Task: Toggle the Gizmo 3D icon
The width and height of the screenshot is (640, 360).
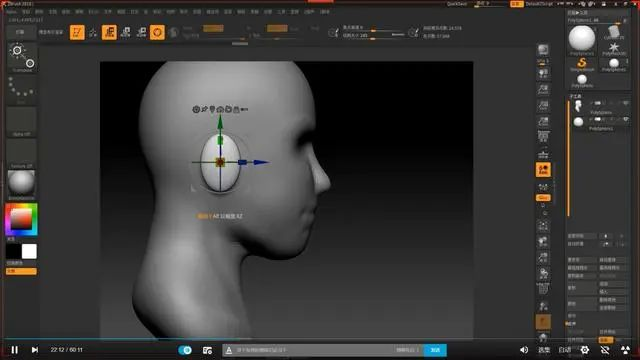Action: [x=157, y=32]
